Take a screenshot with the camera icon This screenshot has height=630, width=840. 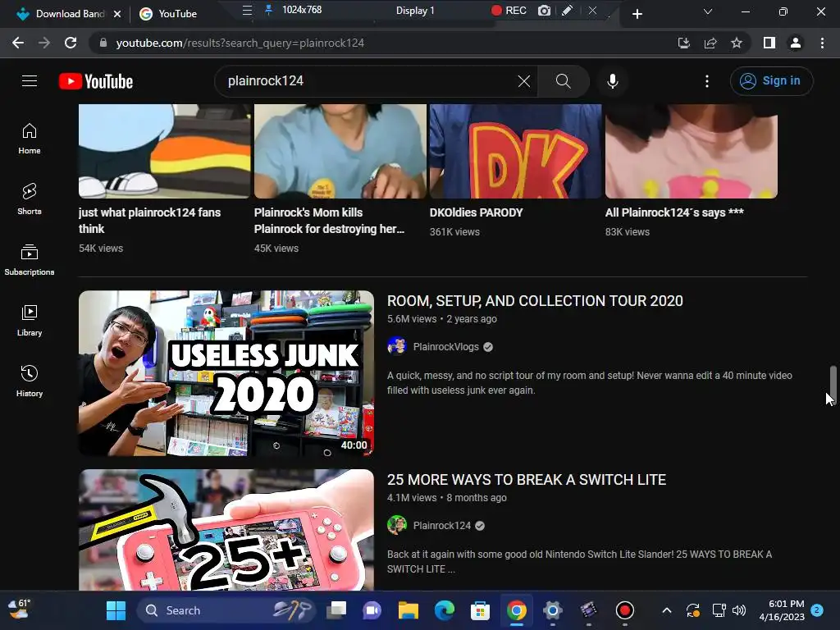pos(545,10)
